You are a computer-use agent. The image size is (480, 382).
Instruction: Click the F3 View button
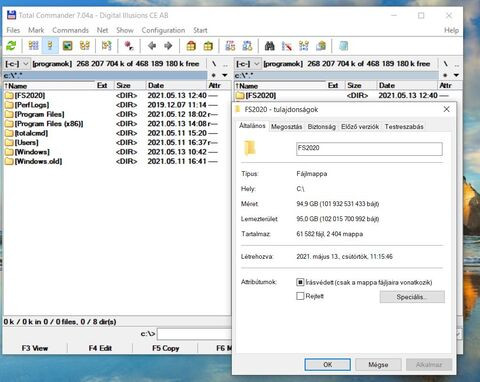[35, 348]
